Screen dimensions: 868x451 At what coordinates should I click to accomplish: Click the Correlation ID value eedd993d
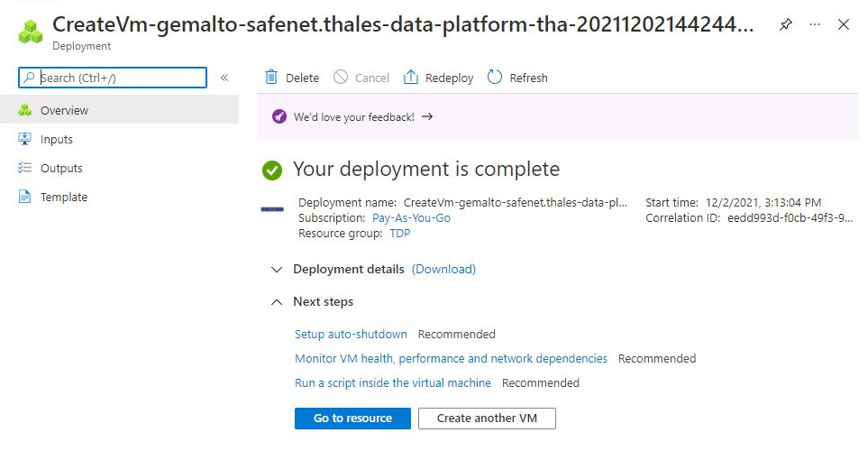[790, 217]
